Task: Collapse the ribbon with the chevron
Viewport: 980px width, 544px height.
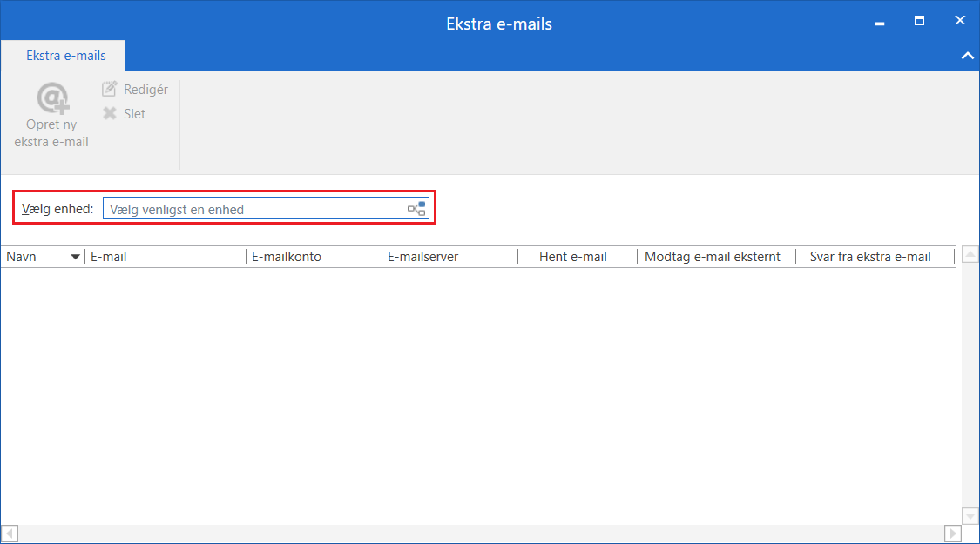Action: click(966, 56)
